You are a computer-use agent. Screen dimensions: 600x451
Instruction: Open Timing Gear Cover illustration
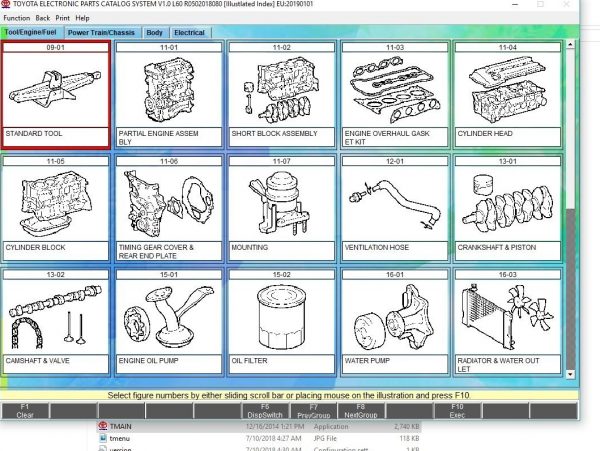(x=169, y=204)
